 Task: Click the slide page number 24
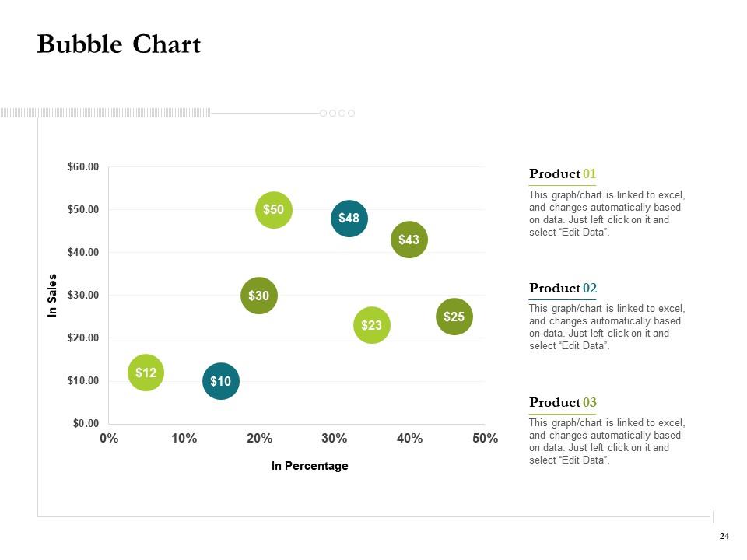click(x=724, y=536)
